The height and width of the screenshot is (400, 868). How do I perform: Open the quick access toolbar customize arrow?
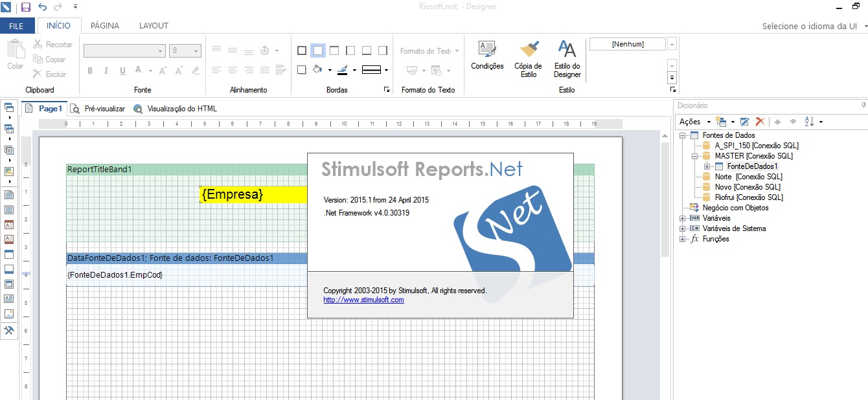pos(75,7)
